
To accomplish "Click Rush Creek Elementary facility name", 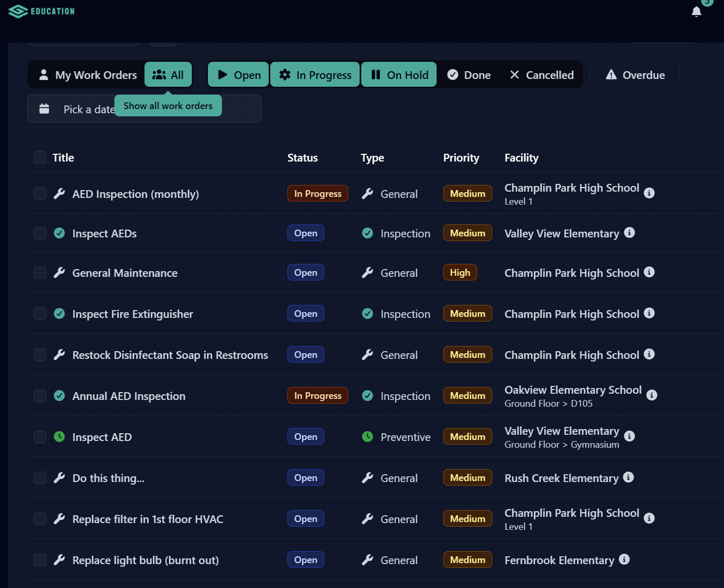I will coord(561,478).
